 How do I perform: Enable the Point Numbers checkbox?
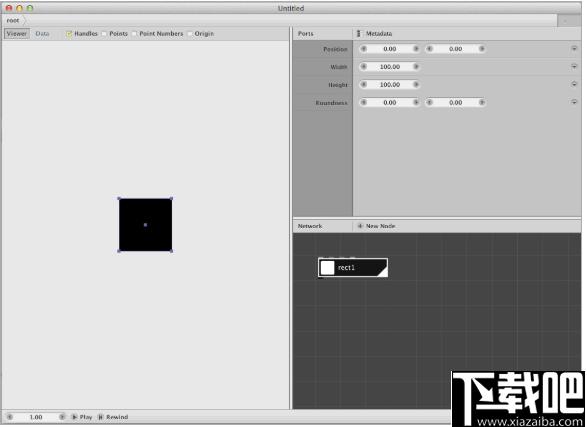point(134,34)
